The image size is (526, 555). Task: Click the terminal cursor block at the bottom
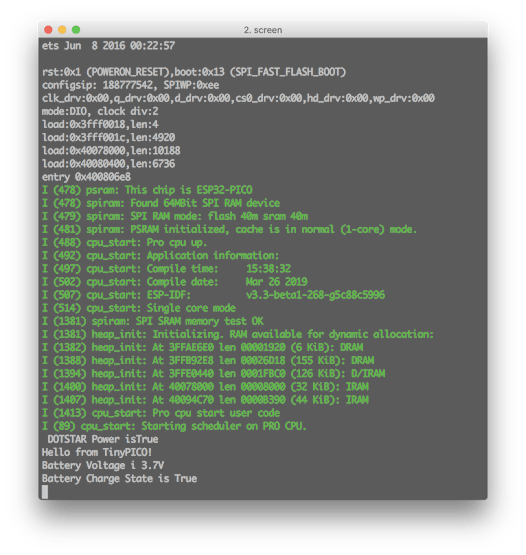tap(45, 492)
